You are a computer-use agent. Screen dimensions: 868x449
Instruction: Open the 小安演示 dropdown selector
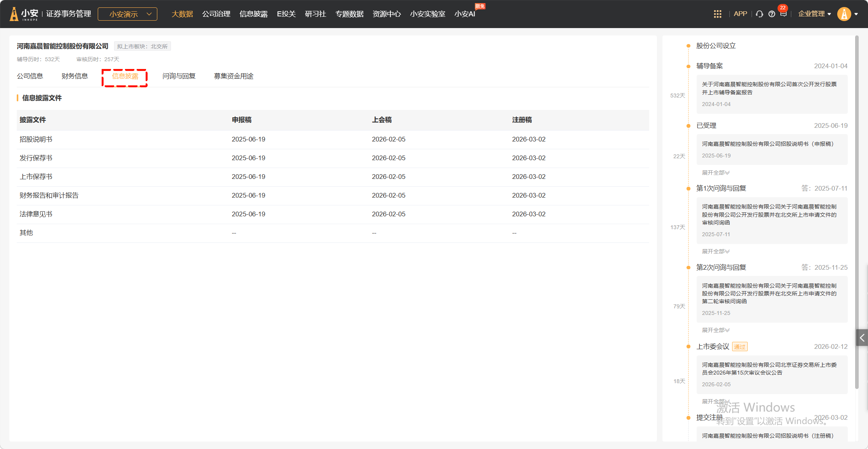127,14
